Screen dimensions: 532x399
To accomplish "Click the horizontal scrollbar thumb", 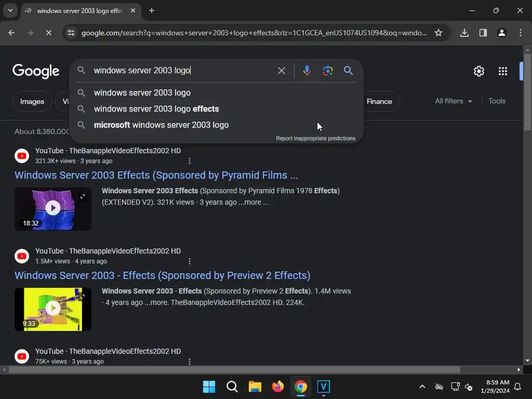I will [x=234, y=369].
